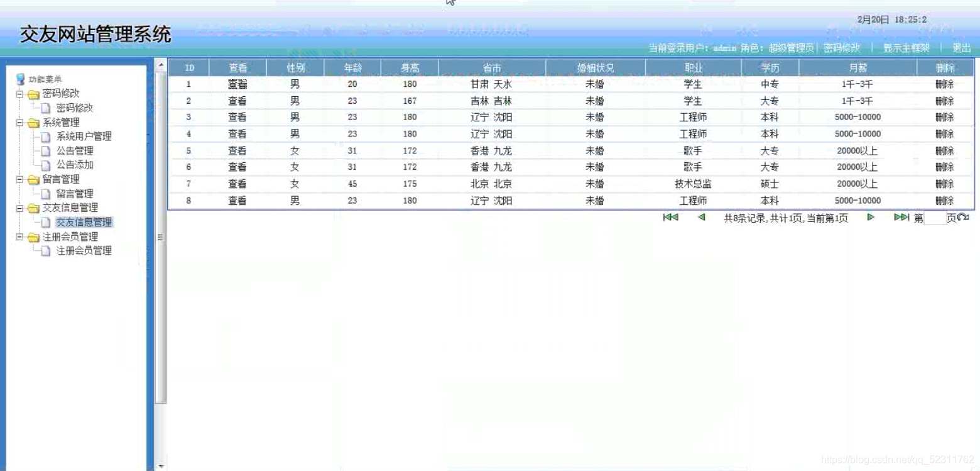
Task: Click the 注册会员管理 folder icon
Action: pyautogui.click(x=33, y=237)
